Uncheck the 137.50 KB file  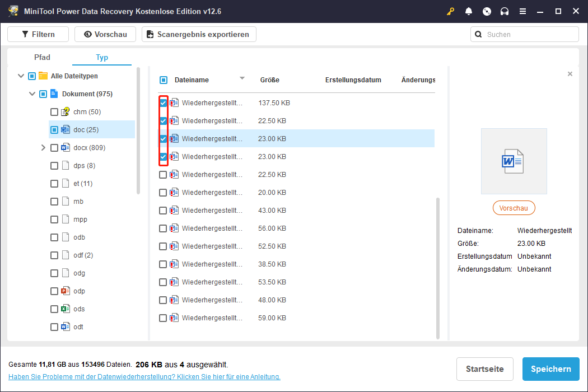pos(163,103)
